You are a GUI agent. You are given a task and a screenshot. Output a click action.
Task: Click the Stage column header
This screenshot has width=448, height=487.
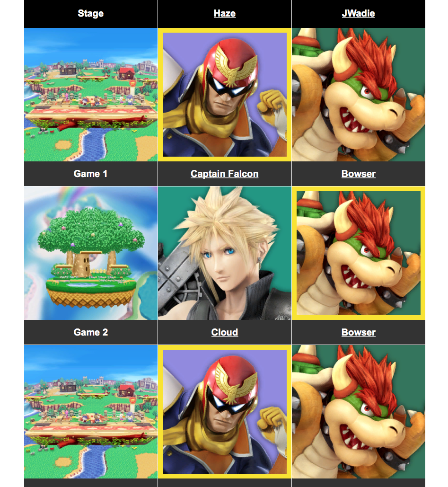coord(91,13)
